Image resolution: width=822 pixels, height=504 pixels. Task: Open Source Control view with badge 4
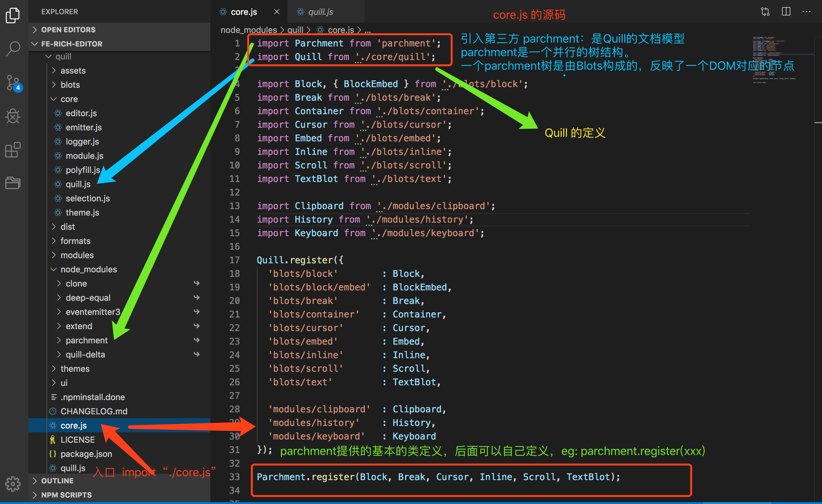point(13,83)
